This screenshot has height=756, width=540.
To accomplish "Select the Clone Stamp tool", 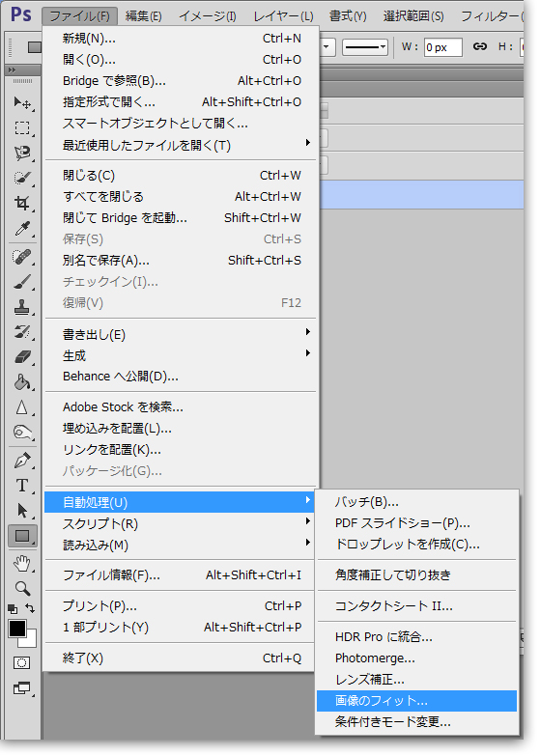I will pyautogui.click(x=22, y=307).
